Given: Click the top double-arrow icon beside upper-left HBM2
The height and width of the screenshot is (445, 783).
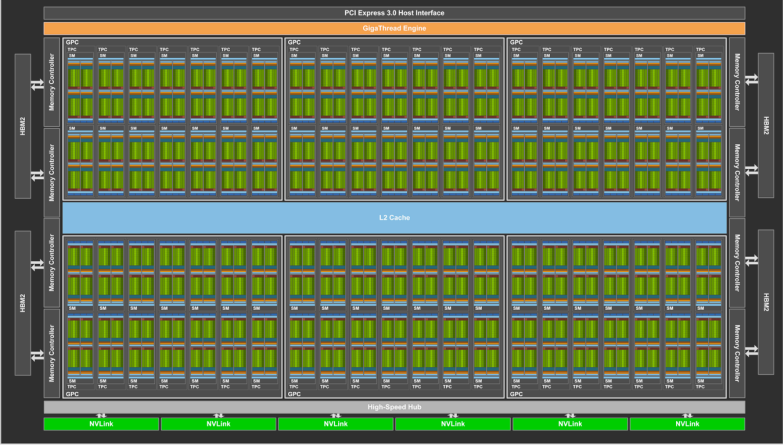Looking at the screenshot, I should [37, 83].
